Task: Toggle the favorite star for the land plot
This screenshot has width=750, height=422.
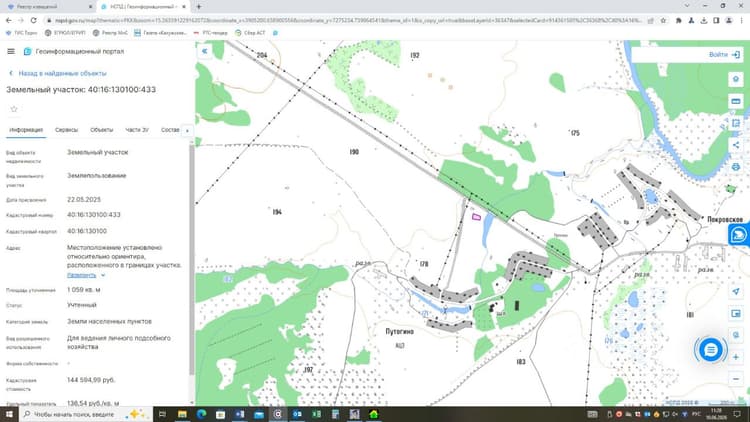Action: (14, 109)
